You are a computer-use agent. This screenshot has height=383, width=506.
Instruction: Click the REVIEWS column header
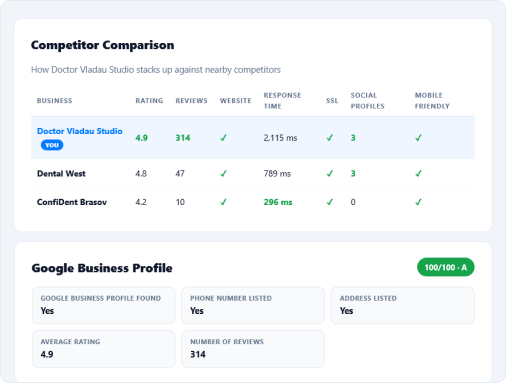click(x=191, y=101)
